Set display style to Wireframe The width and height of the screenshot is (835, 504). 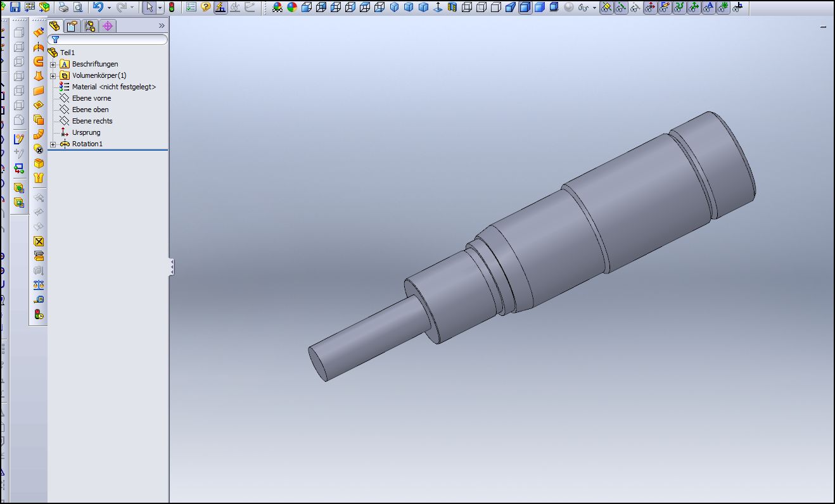pos(467,8)
